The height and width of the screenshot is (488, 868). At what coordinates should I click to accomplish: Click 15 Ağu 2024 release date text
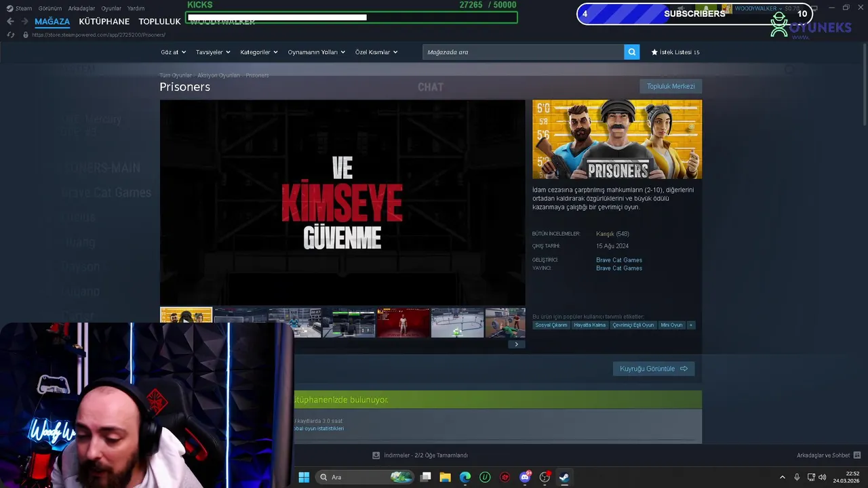pyautogui.click(x=612, y=246)
